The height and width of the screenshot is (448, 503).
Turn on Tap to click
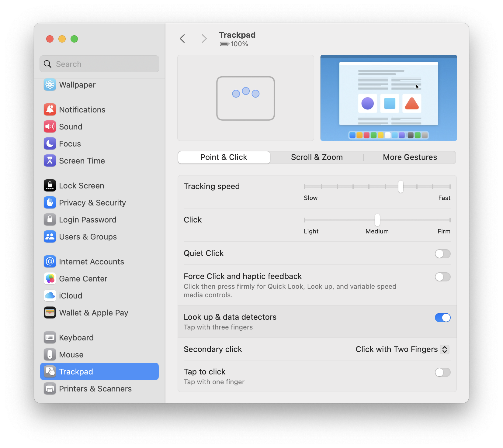(442, 372)
